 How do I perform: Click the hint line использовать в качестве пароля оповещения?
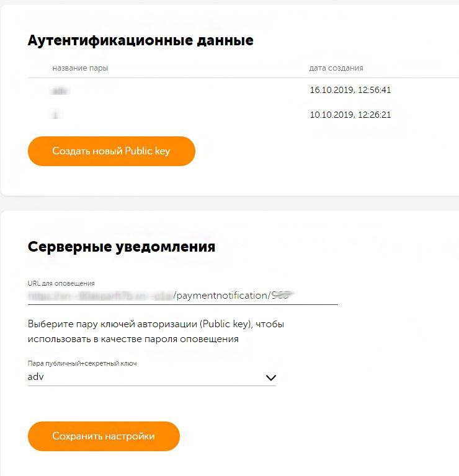pyautogui.click(x=133, y=340)
